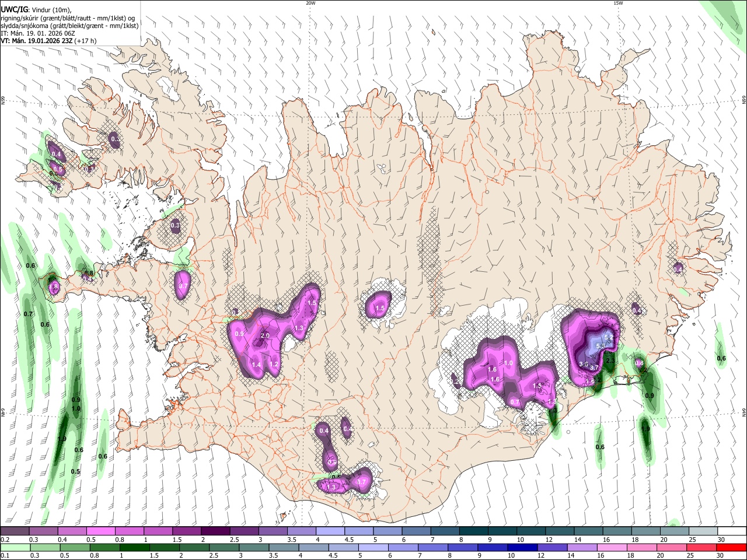Select red-pink swatch labeled 25 in bottom legend

click(701, 547)
